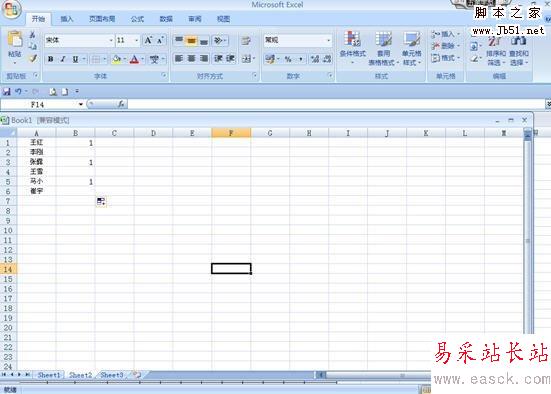Switch to the 插入 ribbon tab

click(x=66, y=19)
